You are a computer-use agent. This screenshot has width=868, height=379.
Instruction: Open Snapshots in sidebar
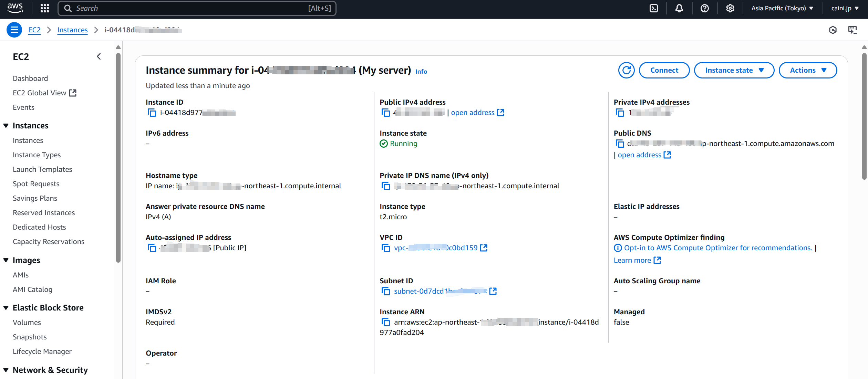tap(30, 337)
